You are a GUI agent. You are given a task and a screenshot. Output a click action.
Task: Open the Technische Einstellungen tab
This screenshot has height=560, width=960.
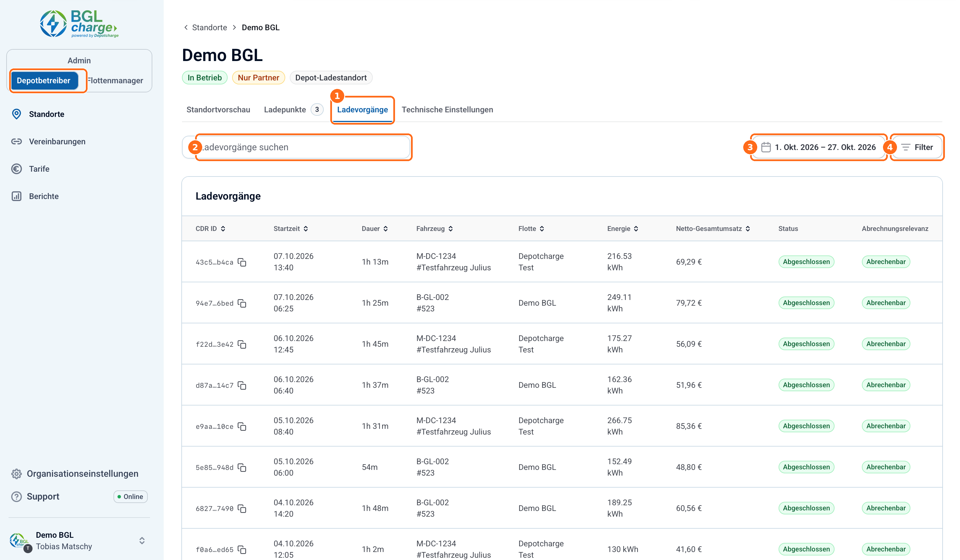(x=447, y=110)
